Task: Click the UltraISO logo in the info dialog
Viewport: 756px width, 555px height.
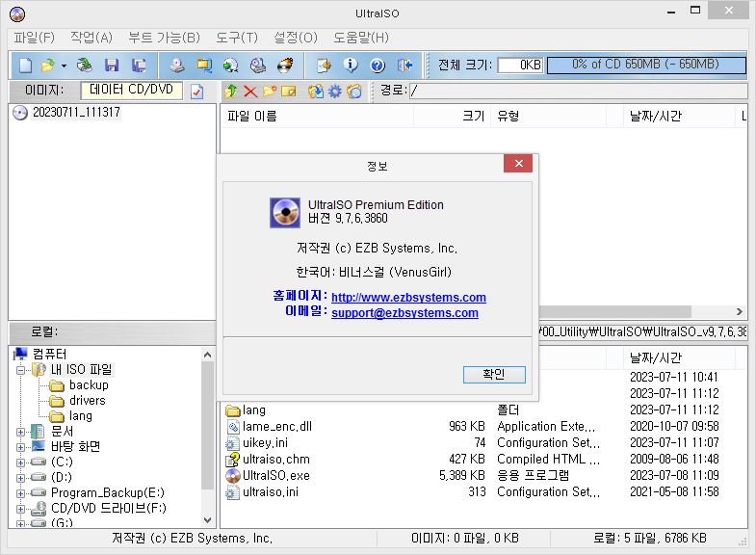Action: pos(285,212)
